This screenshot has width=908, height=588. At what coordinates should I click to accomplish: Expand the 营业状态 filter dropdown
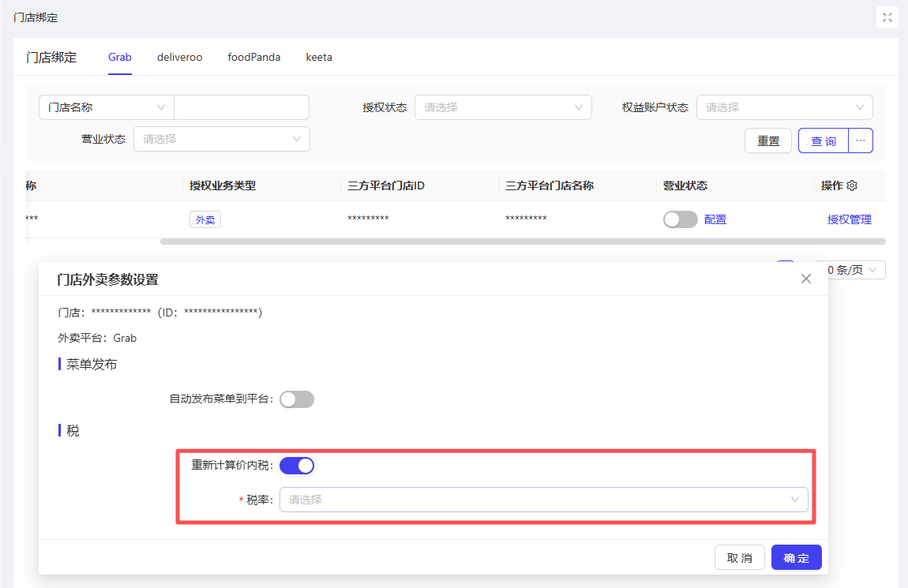221,139
